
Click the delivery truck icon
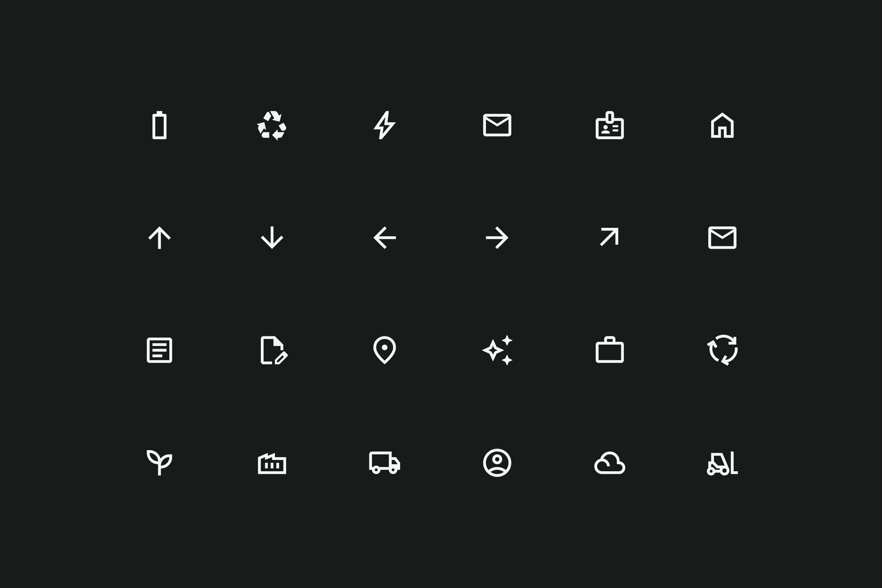pyautogui.click(x=384, y=463)
